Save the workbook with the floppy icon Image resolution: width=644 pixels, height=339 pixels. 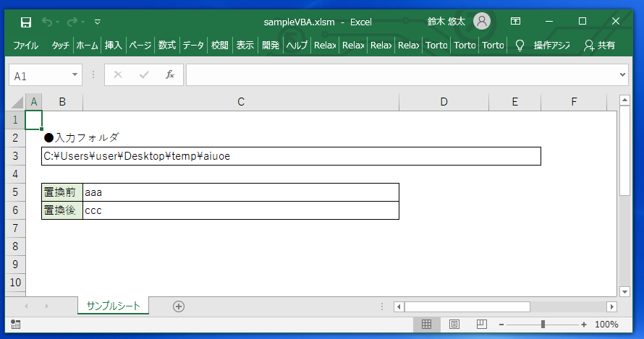pyautogui.click(x=26, y=22)
